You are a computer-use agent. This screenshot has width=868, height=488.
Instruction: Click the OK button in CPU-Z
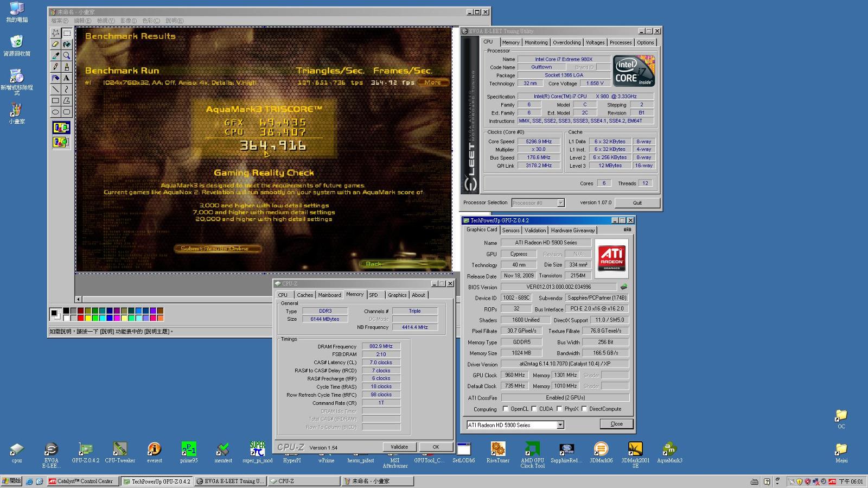tap(436, 447)
